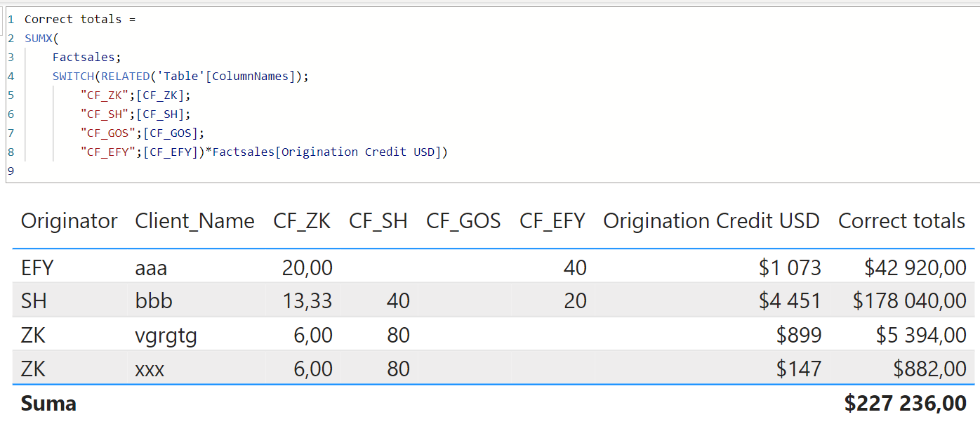This screenshot has height=424, width=980.
Task: Click line number 9 in the editor
Action: 11,171
